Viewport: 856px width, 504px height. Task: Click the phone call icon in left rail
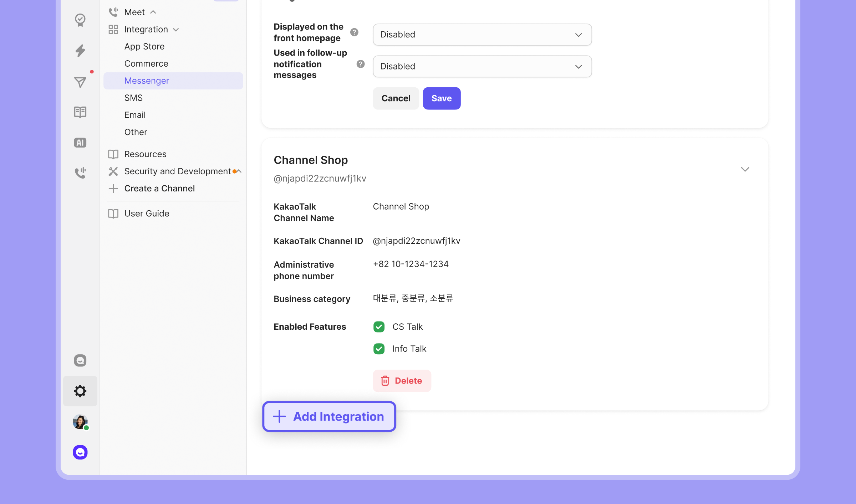80,173
